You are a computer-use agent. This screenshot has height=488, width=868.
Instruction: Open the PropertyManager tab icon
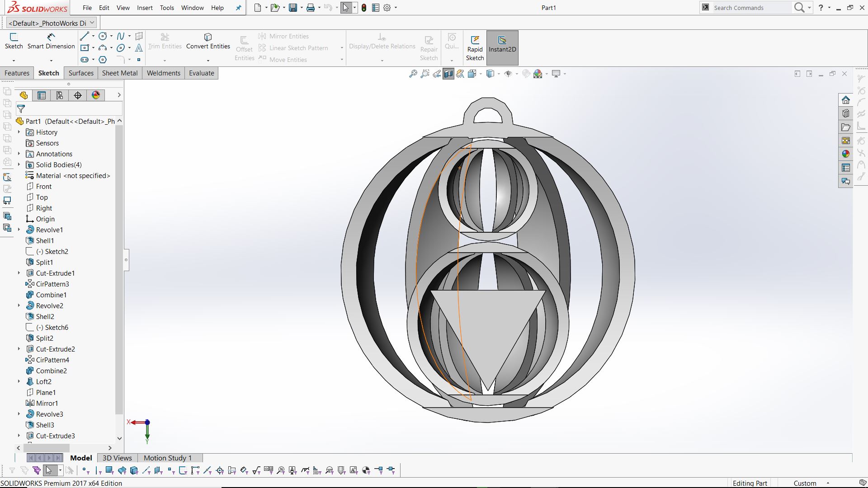[x=42, y=95]
